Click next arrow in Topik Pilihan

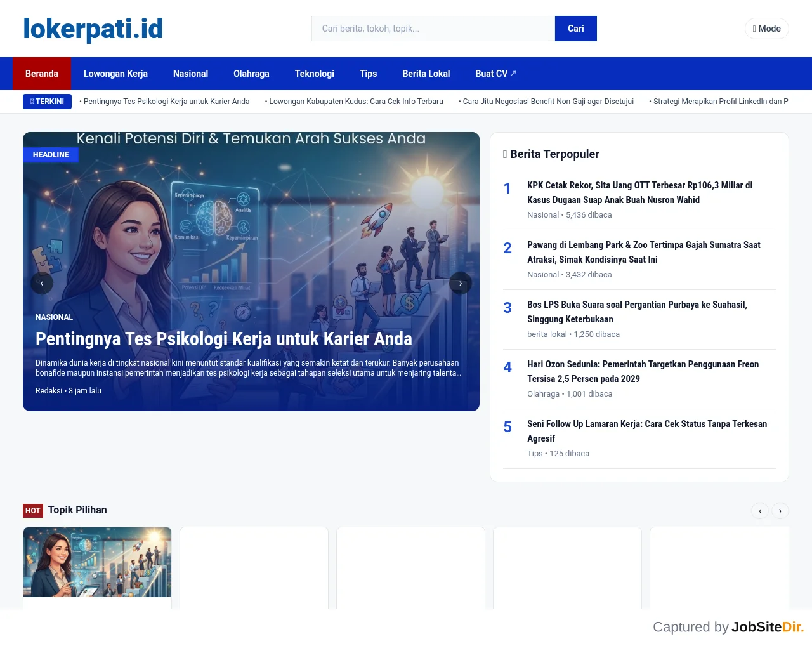[x=780, y=511]
